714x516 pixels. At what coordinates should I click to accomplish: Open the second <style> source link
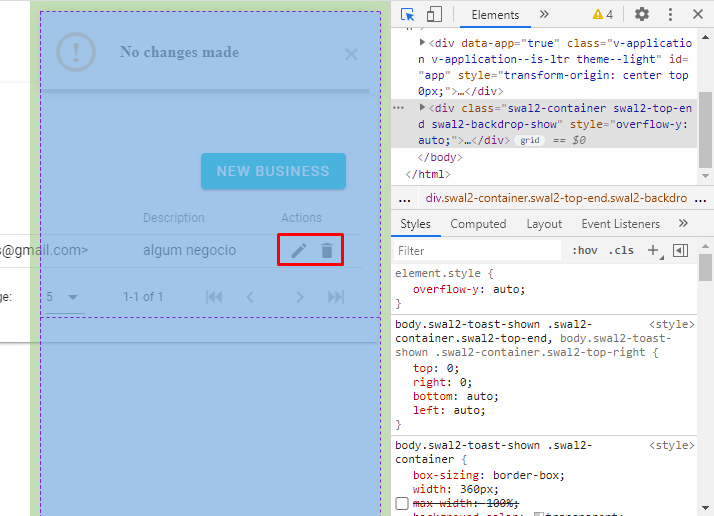[x=672, y=445]
